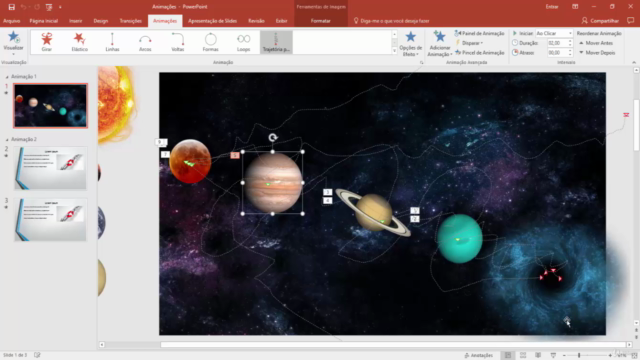
Task: Click the rotation handle above Jupiter
Action: click(273, 138)
